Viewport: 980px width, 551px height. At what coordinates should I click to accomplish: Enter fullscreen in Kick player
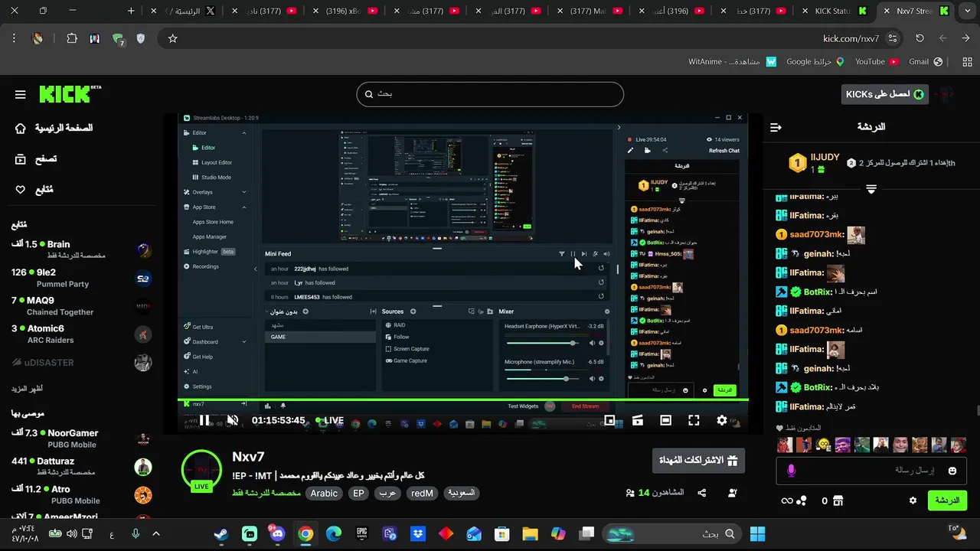click(694, 420)
